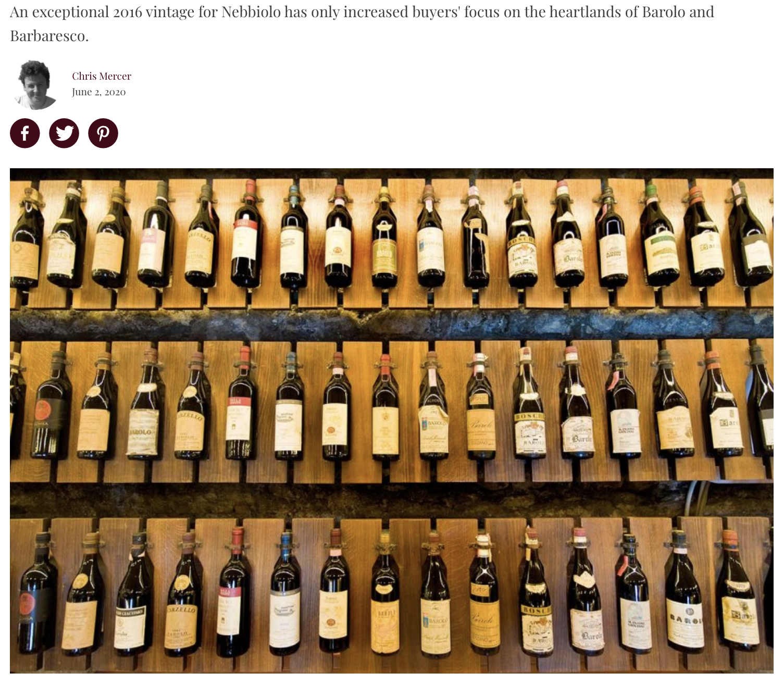Select the BOSCHI bottle in the bottom row
Screen dimensions: 784x685
tap(536, 594)
